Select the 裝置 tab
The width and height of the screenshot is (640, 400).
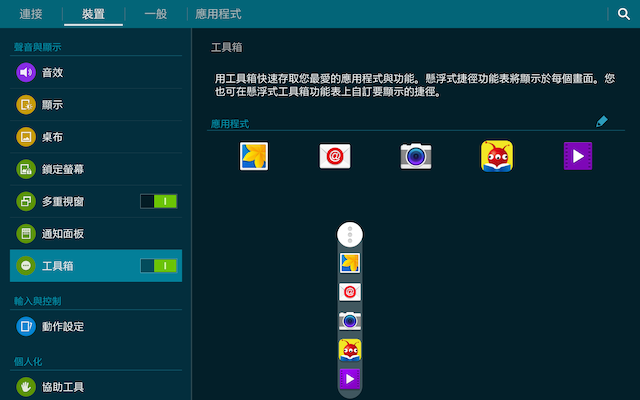[93, 14]
